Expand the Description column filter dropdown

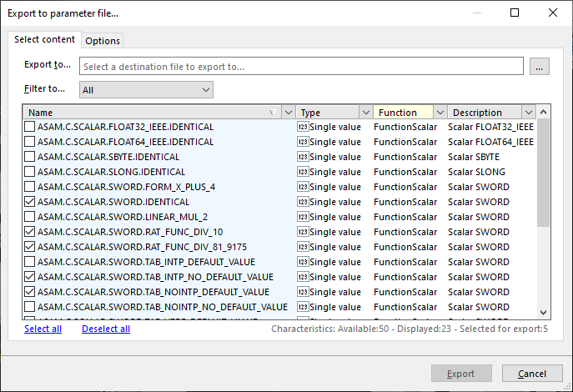tap(528, 113)
